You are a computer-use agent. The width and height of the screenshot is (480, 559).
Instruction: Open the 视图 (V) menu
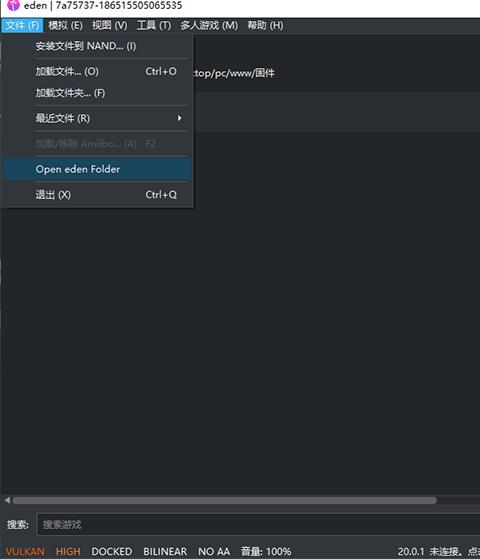pos(110,25)
